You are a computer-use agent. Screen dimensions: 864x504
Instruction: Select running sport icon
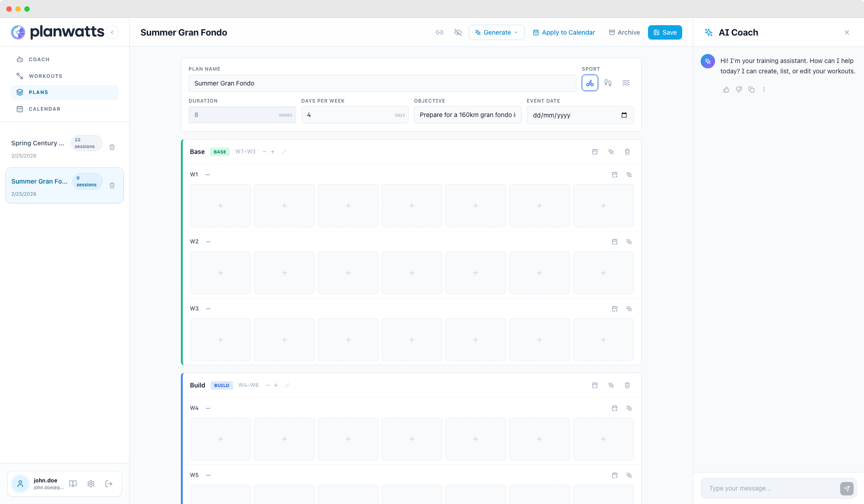(x=608, y=83)
